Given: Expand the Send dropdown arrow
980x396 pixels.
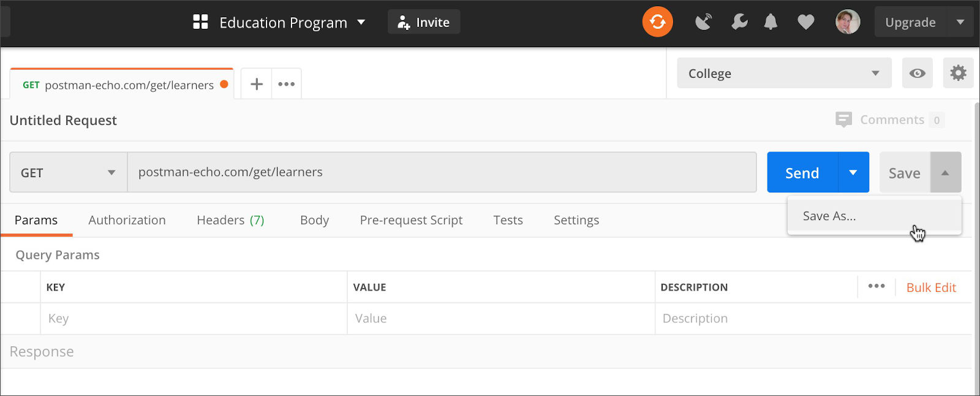Looking at the screenshot, I should [x=853, y=173].
